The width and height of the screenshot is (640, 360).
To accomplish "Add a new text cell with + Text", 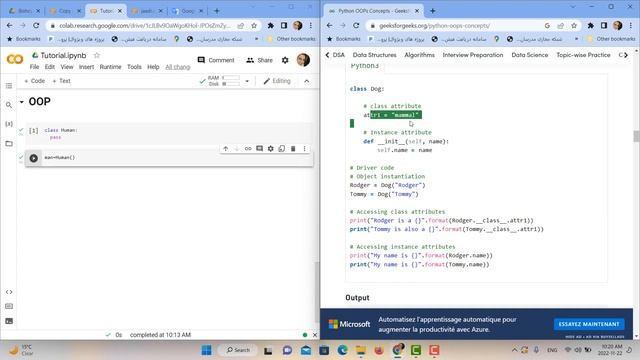I will (62, 81).
